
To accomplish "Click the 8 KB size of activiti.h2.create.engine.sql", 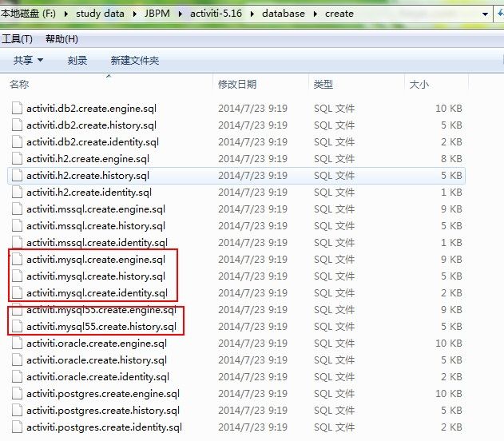I will click(x=451, y=159).
